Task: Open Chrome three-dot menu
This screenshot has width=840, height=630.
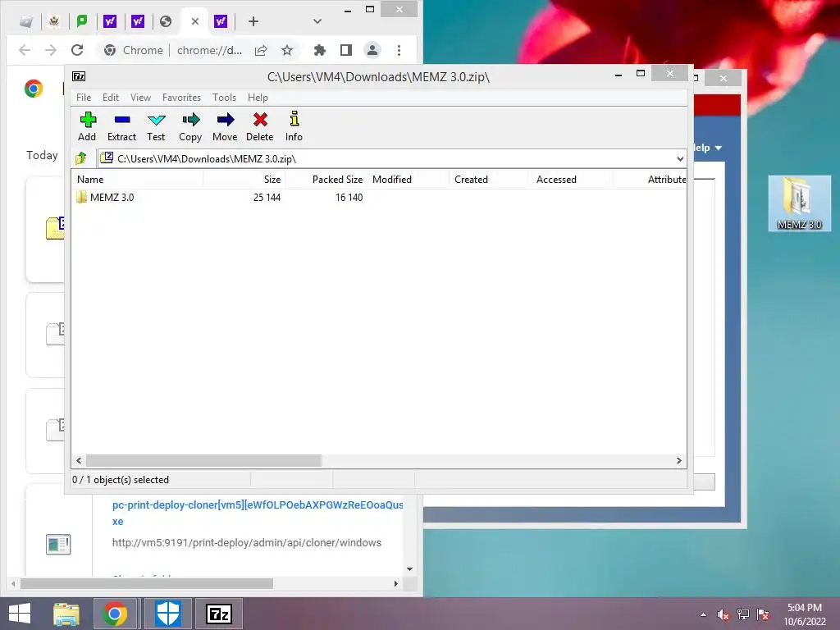Action: pos(399,50)
